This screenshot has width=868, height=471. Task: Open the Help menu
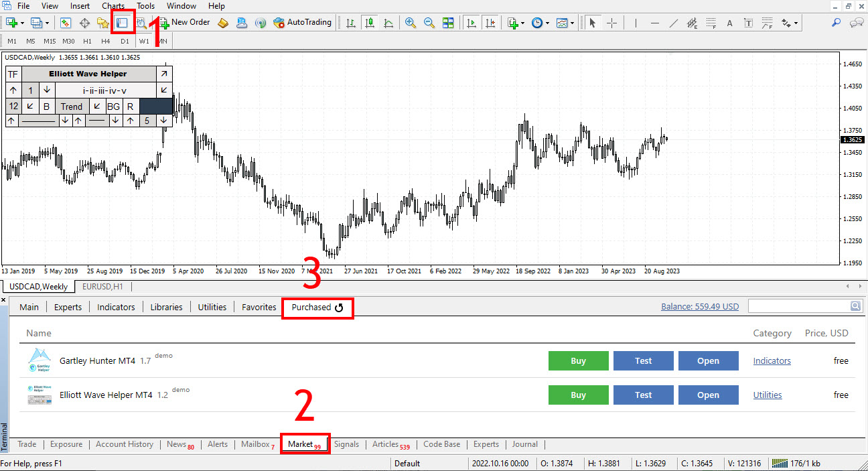point(216,6)
